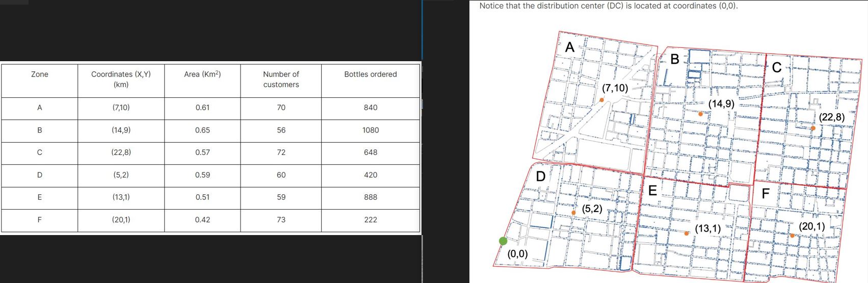Viewport: 868px width, 283px height.
Task: Click the zone letter 'E' on the map
Action: click(x=652, y=191)
